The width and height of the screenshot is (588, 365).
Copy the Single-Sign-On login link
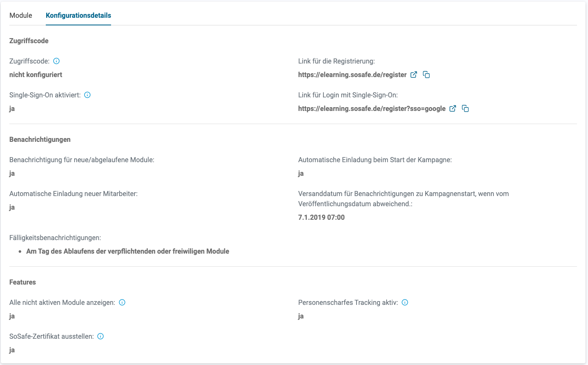click(465, 108)
